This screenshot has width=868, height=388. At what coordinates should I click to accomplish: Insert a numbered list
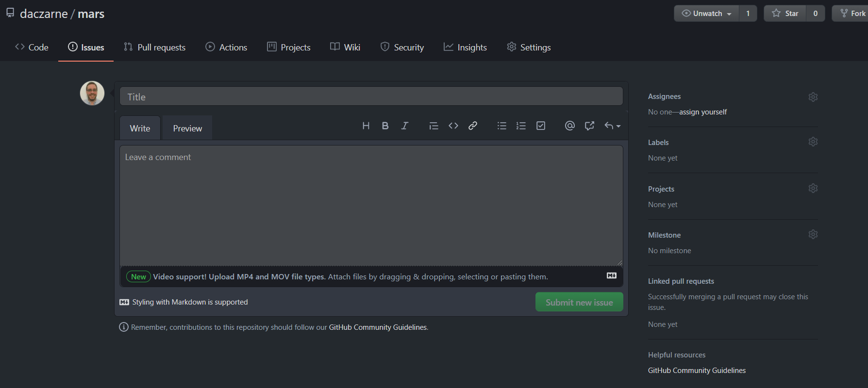click(521, 126)
